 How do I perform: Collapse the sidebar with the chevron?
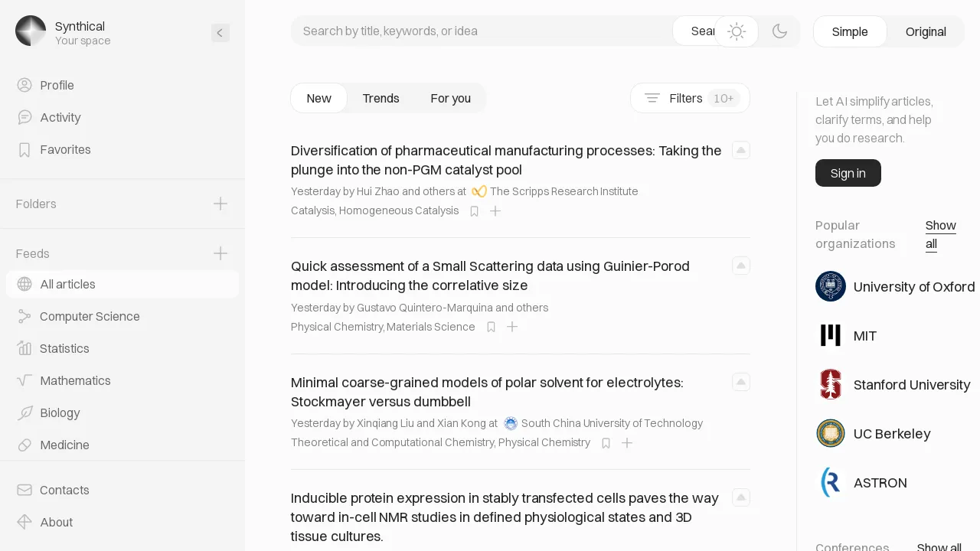(220, 33)
